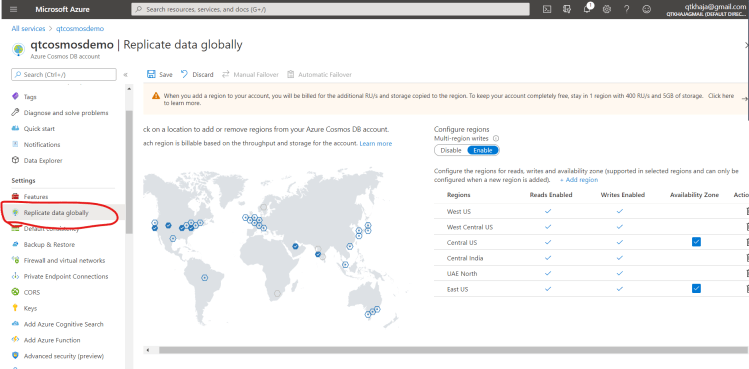Focus the top search resources box
The image size is (749, 369).
click(x=330, y=9)
